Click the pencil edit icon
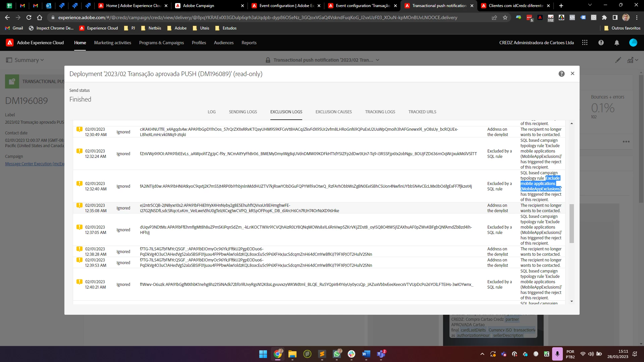Image resolution: width=644 pixels, height=362 pixels. click(618, 60)
